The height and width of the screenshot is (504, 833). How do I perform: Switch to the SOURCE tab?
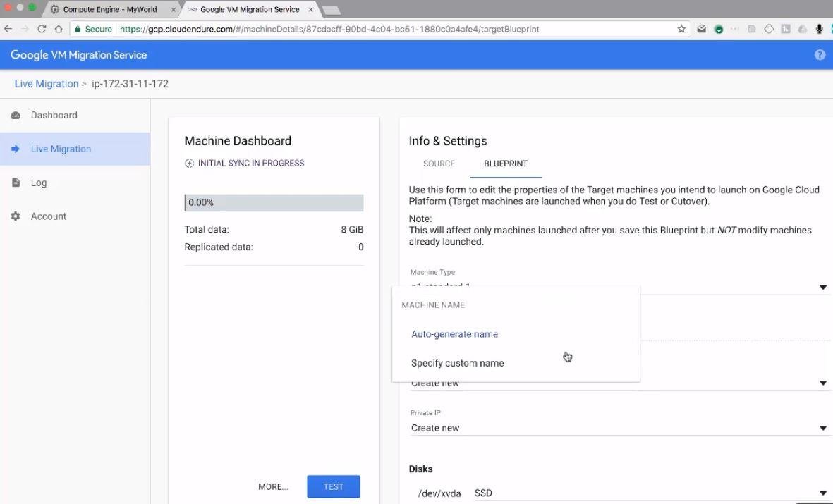pyautogui.click(x=439, y=164)
